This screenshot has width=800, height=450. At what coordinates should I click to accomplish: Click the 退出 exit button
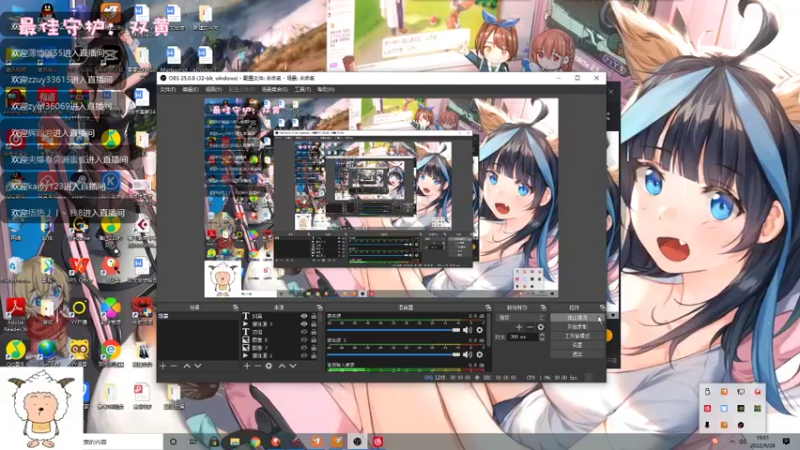point(577,354)
